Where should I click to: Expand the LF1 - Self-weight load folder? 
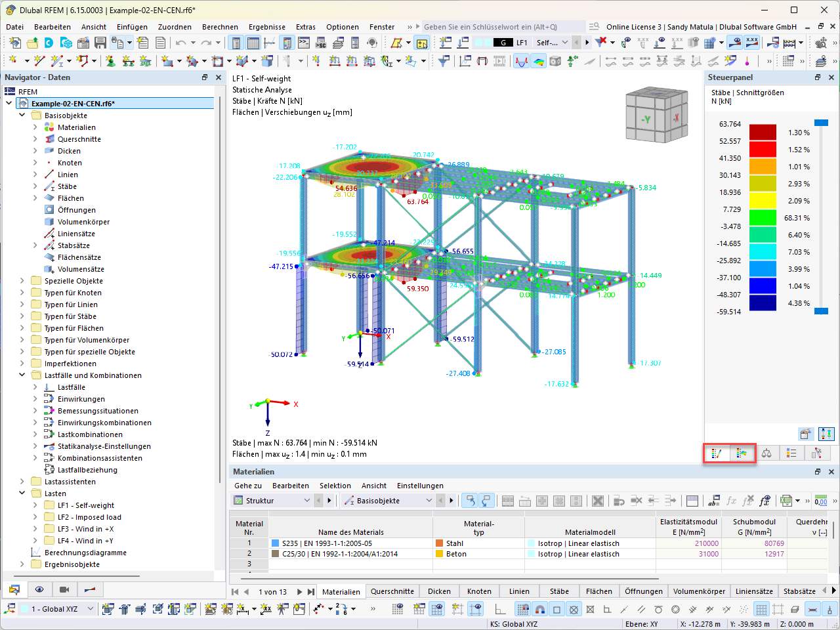tap(35, 505)
